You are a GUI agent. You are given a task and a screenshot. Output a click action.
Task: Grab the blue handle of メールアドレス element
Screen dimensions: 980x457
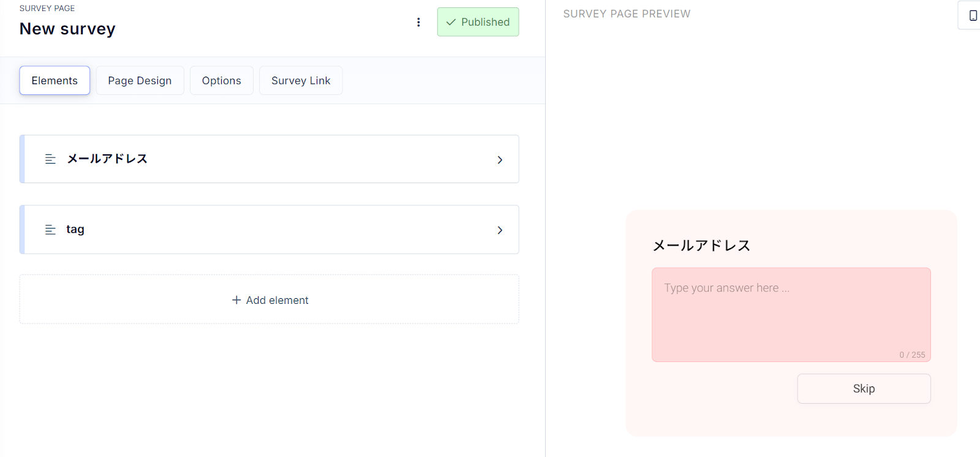coord(22,159)
